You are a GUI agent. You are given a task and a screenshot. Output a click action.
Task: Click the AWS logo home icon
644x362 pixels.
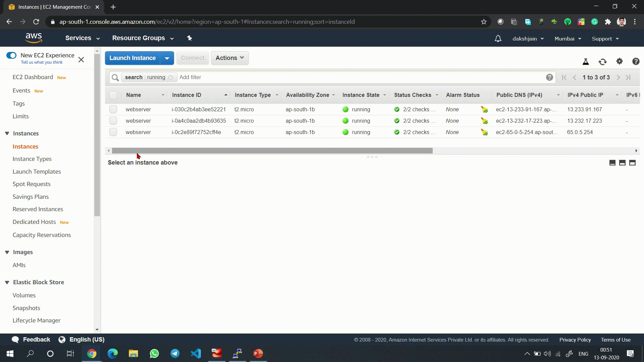click(34, 38)
